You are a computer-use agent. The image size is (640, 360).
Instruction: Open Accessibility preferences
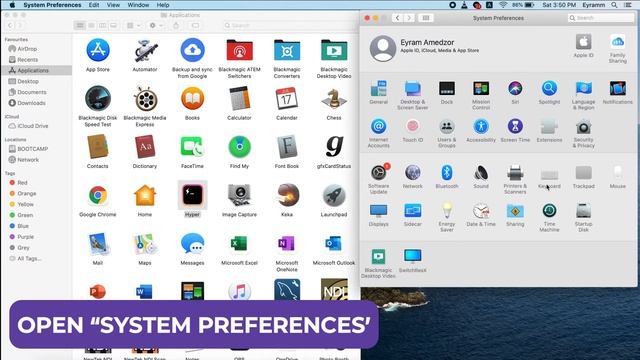pyautogui.click(x=481, y=130)
